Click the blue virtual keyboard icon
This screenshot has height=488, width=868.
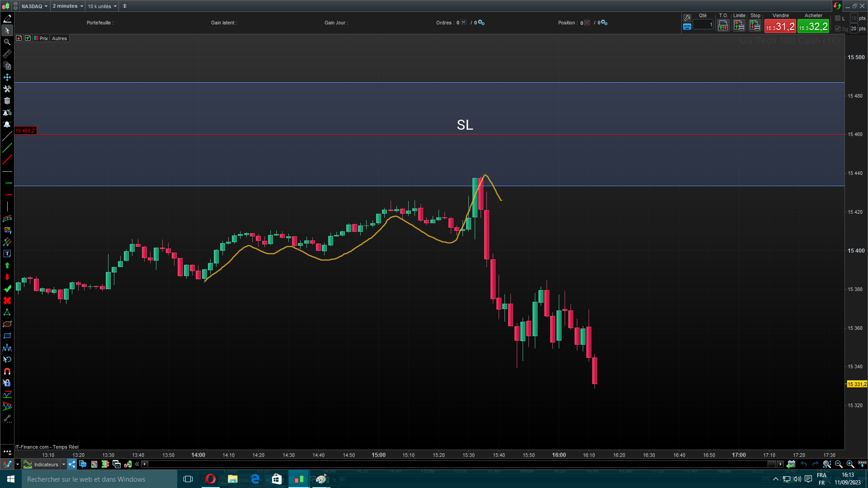(x=687, y=27)
